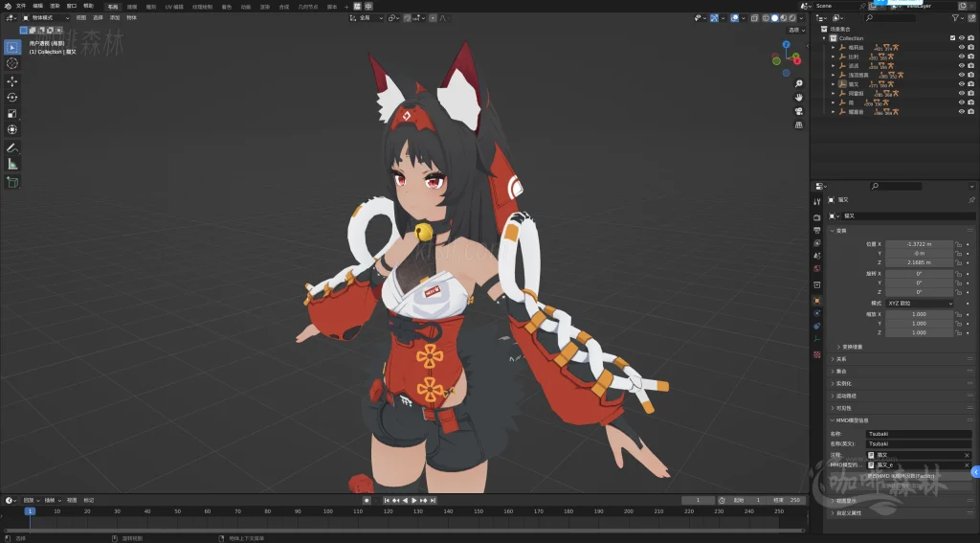This screenshot has width=980, height=543.
Task: Switch to the UV 编辑 workspace tab
Action: [x=174, y=7]
